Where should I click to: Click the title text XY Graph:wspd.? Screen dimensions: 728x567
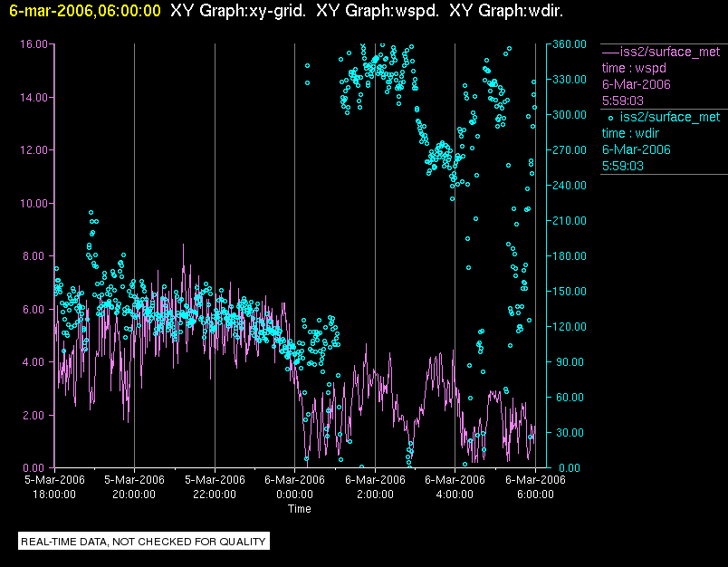(x=378, y=11)
